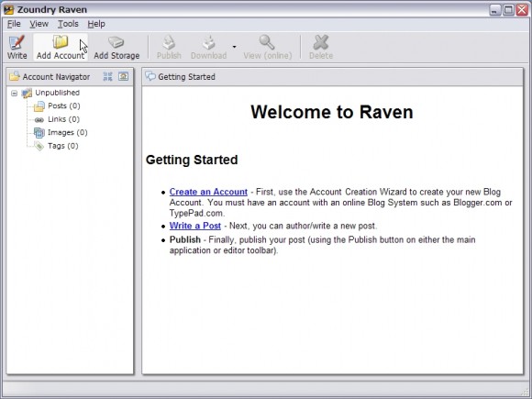Open the Help menu
The image size is (532, 399).
point(96,24)
